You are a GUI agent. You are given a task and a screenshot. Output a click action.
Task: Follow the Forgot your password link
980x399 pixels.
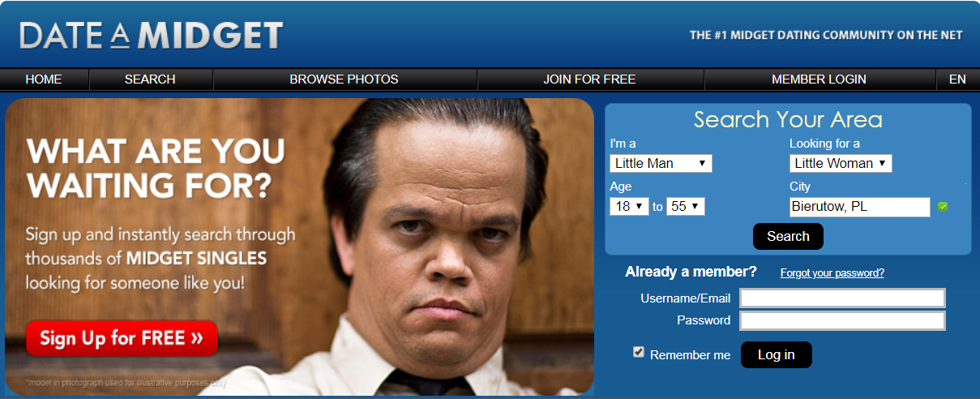click(832, 272)
